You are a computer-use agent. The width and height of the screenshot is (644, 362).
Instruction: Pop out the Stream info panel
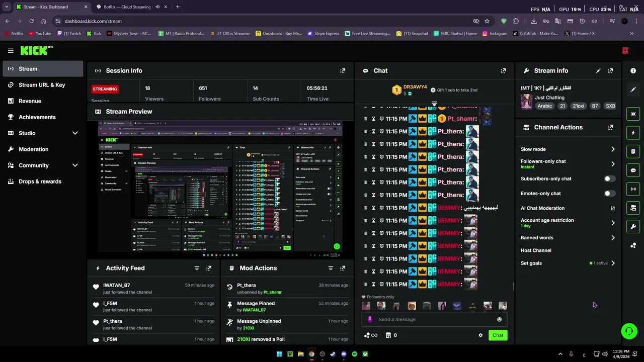click(x=610, y=71)
